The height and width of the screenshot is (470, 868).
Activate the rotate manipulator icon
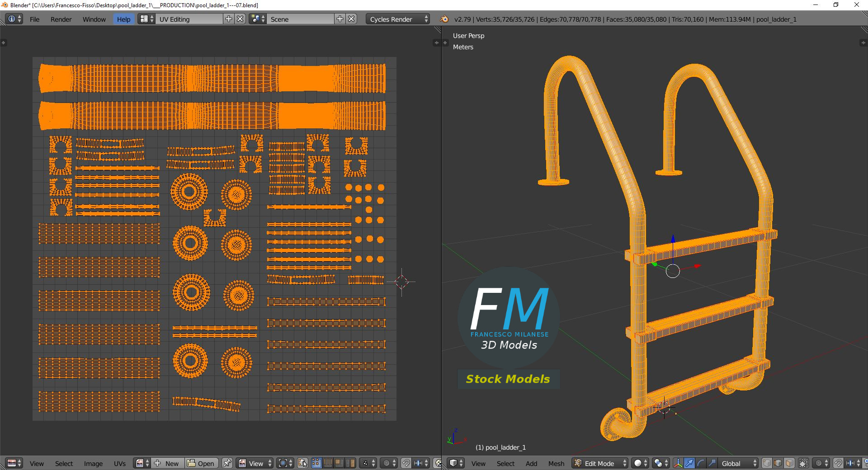coord(701,463)
